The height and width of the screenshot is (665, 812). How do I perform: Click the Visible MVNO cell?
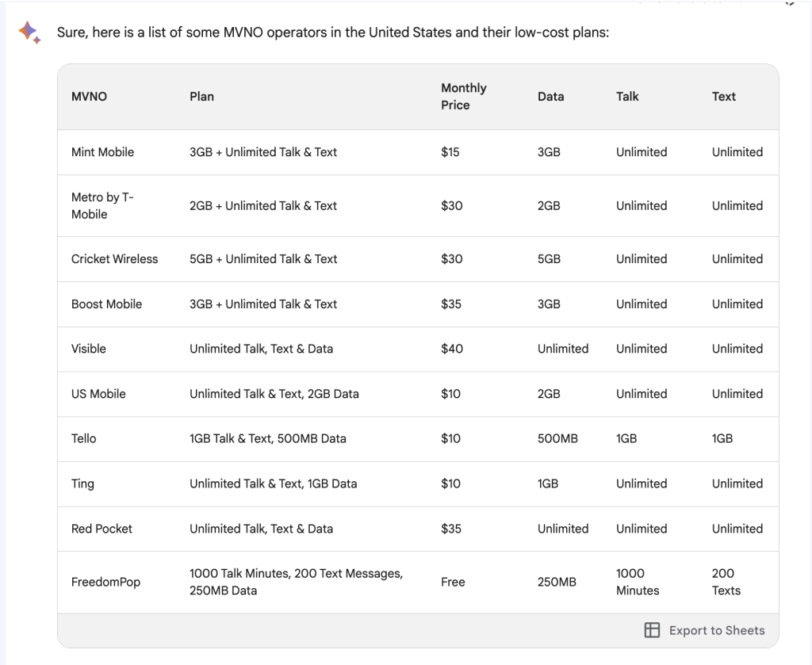[88, 349]
